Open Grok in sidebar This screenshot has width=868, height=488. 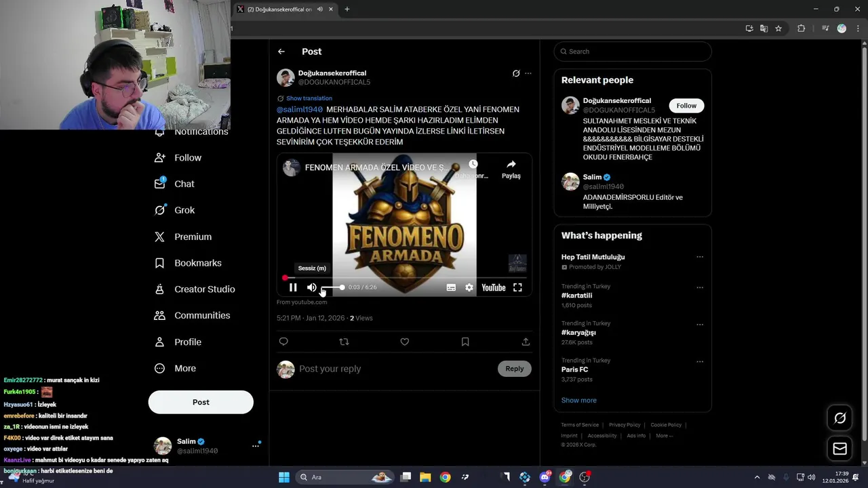point(175,210)
